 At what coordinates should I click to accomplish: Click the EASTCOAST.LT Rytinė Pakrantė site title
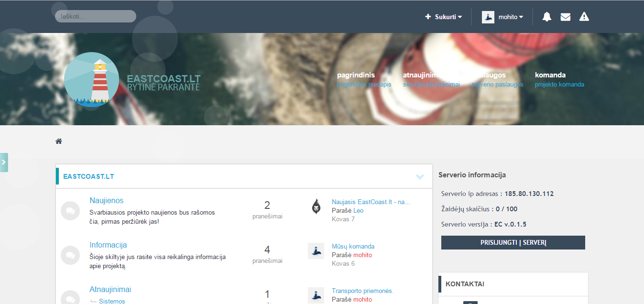[164, 83]
